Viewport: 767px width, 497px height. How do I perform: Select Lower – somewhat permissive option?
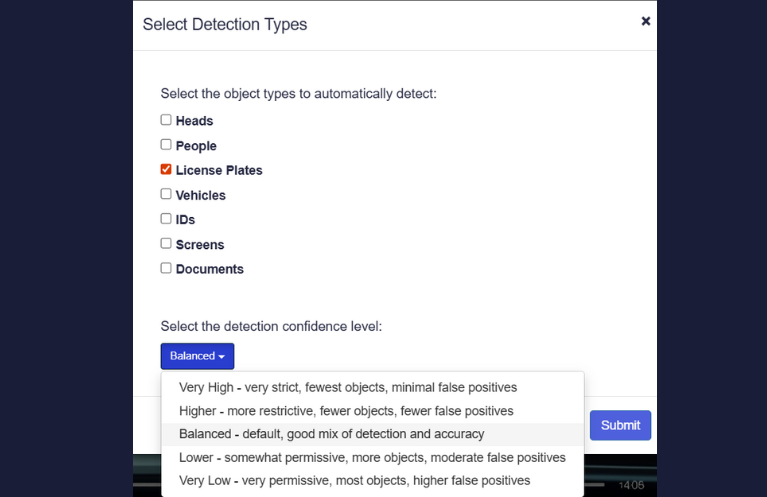tap(372, 458)
